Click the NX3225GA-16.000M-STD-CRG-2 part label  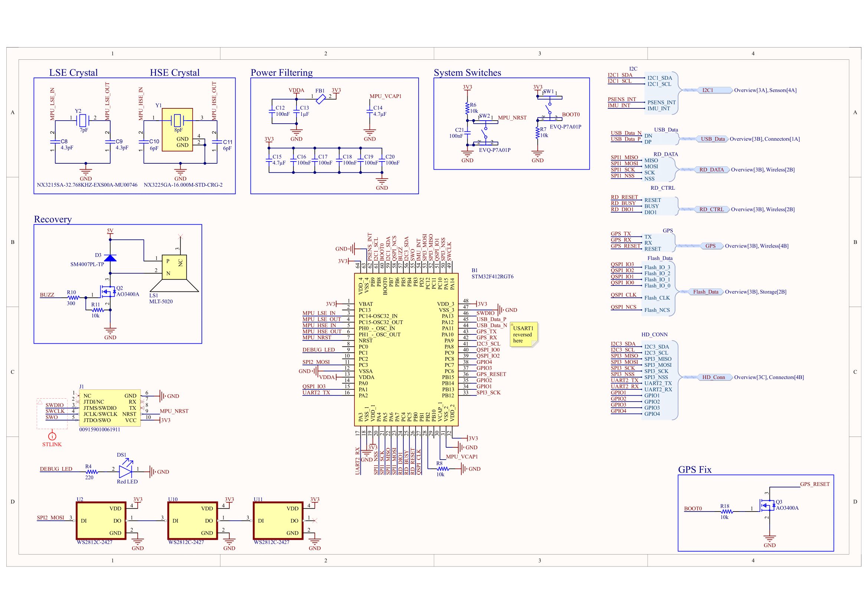tap(183, 185)
